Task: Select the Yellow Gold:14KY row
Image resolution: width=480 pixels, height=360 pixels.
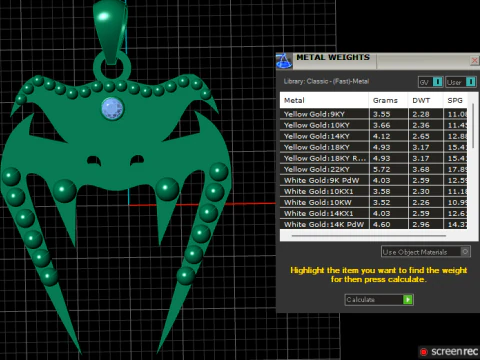Action: coord(373,136)
